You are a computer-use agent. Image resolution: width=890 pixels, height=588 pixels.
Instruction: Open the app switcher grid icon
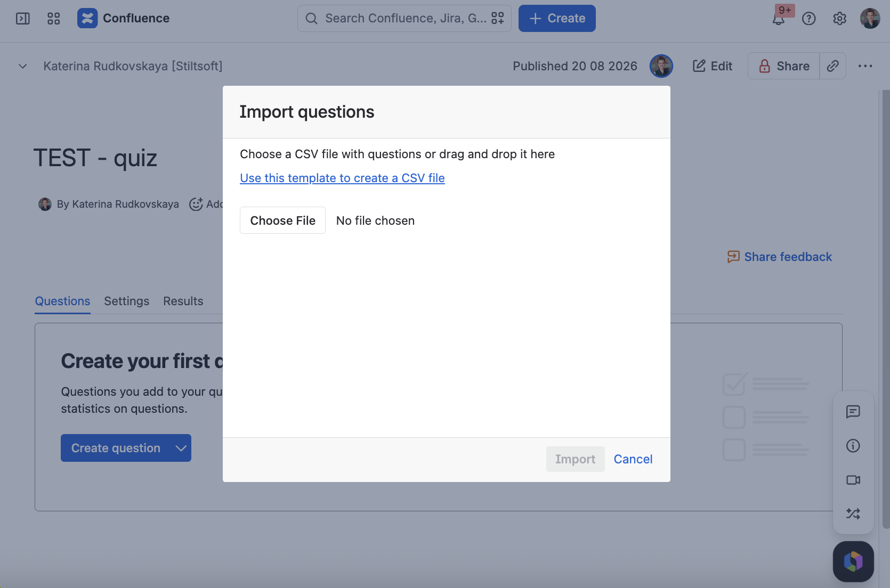54,19
